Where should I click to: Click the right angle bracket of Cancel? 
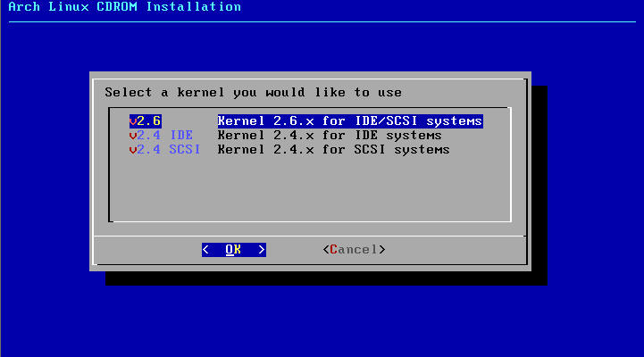coord(382,250)
